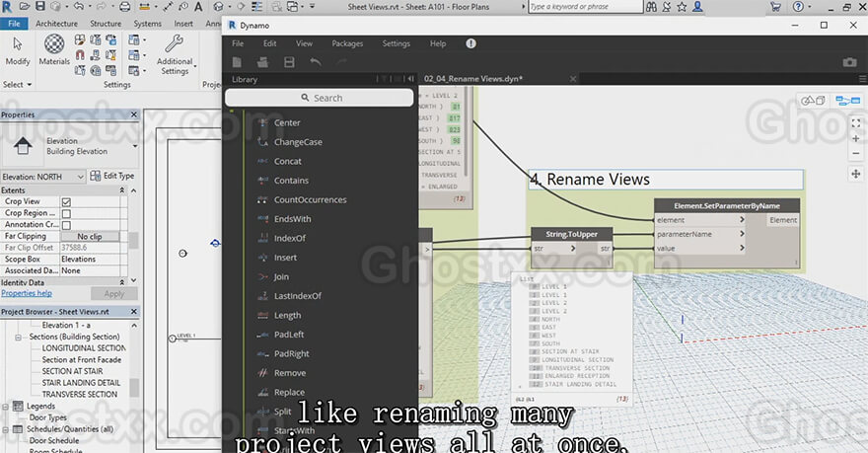868x453 pixels.
Task: Expand Schedules/Quantities tree node
Action: [5, 429]
